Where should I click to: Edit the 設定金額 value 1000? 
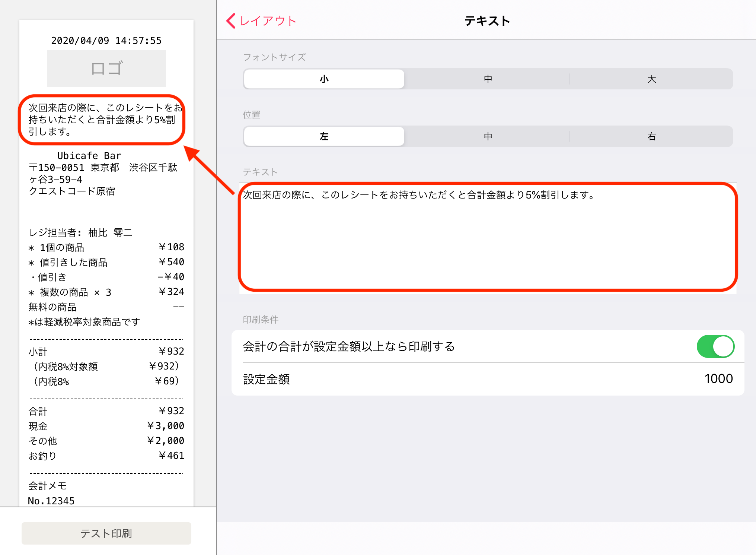[718, 379]
